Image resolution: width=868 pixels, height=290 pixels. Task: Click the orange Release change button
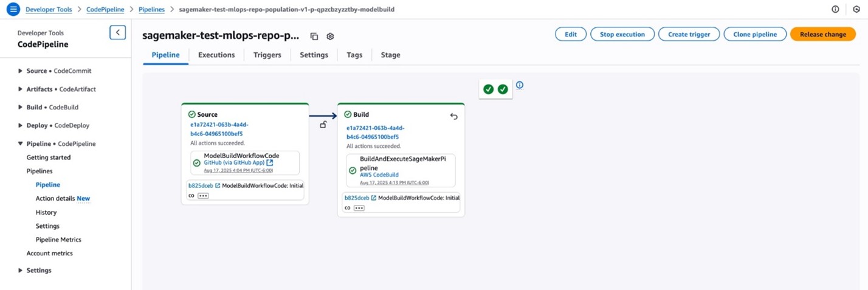[x=823, y=34]
